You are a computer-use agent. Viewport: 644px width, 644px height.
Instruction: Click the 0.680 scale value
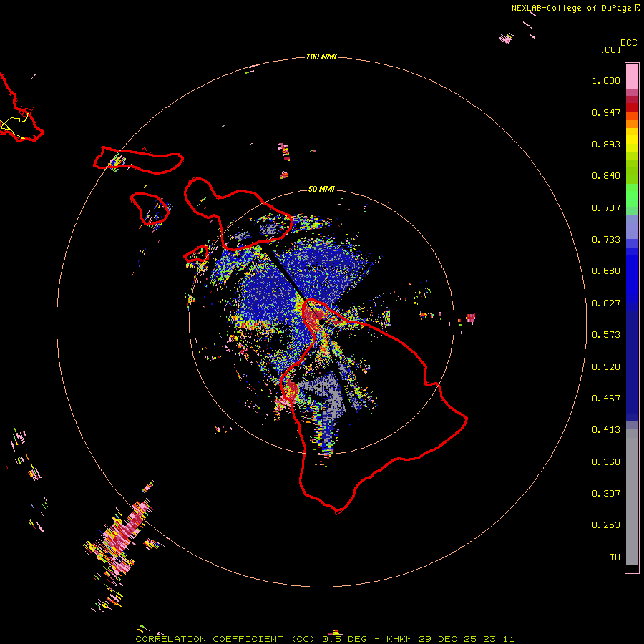[x=606, y=271]
